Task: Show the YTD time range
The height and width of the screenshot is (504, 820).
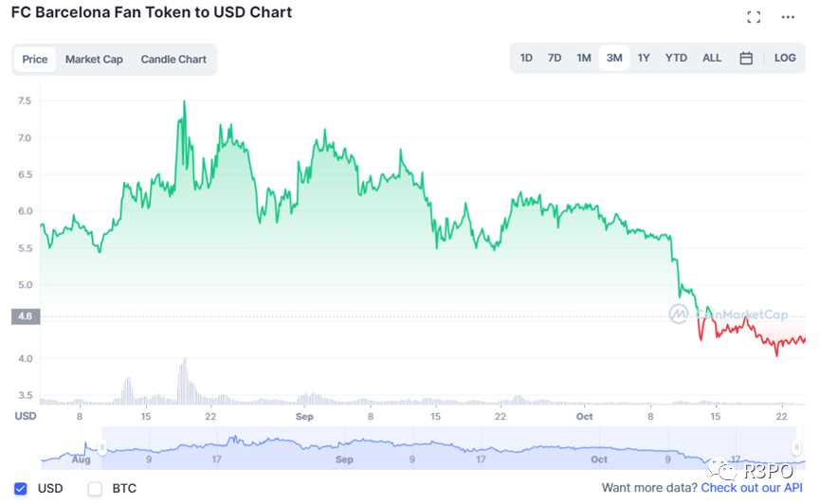Action: [x=676, y=58]
